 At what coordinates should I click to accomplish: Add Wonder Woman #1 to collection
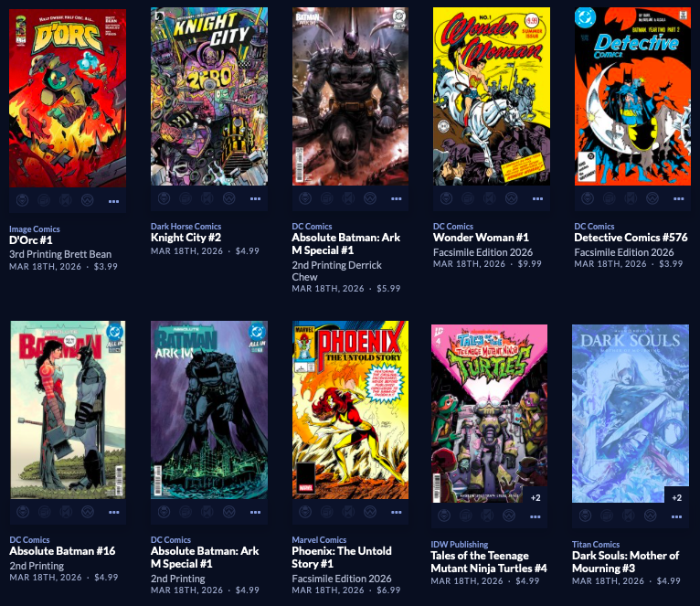(x=467, y=197)
